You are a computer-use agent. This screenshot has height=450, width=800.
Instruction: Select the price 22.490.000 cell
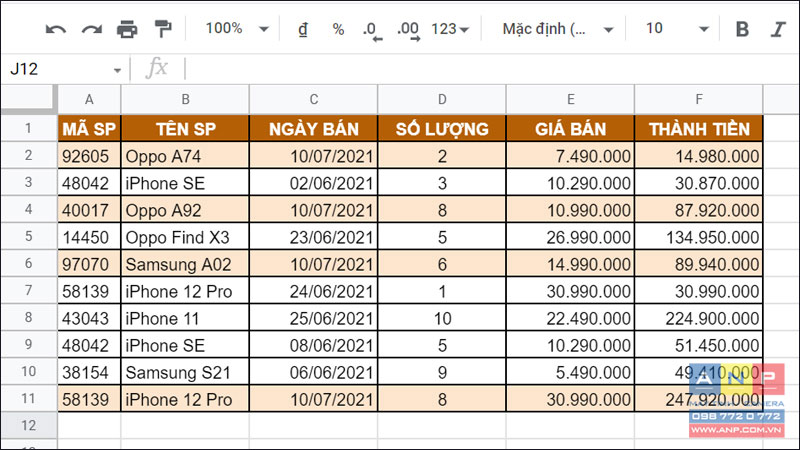tap(570, 318)
